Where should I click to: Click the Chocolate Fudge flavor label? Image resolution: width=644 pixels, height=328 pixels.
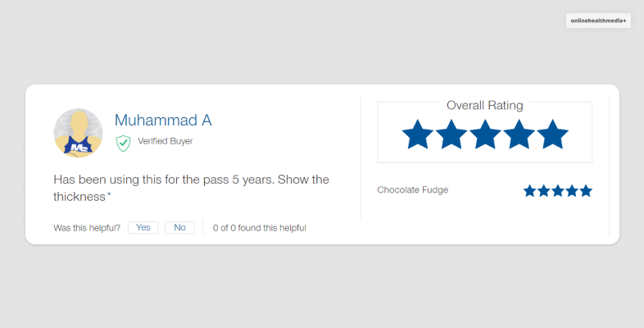click(412, 190)
